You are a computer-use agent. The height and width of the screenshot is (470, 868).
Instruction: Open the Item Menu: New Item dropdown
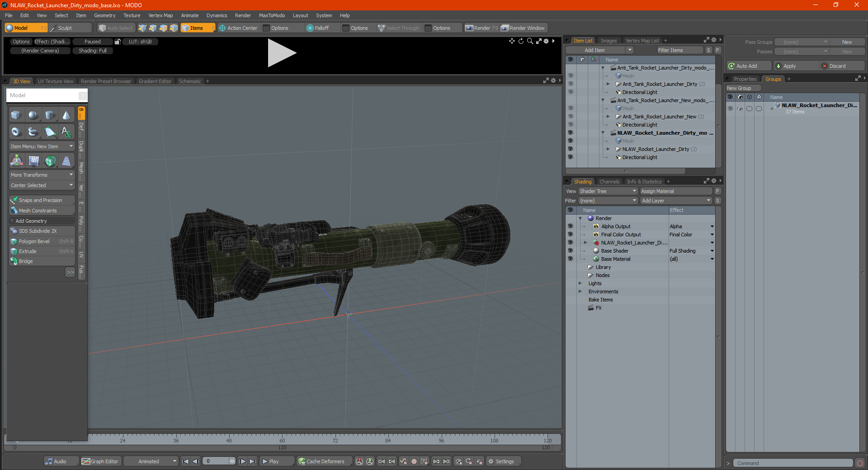(x=42, y=146)
